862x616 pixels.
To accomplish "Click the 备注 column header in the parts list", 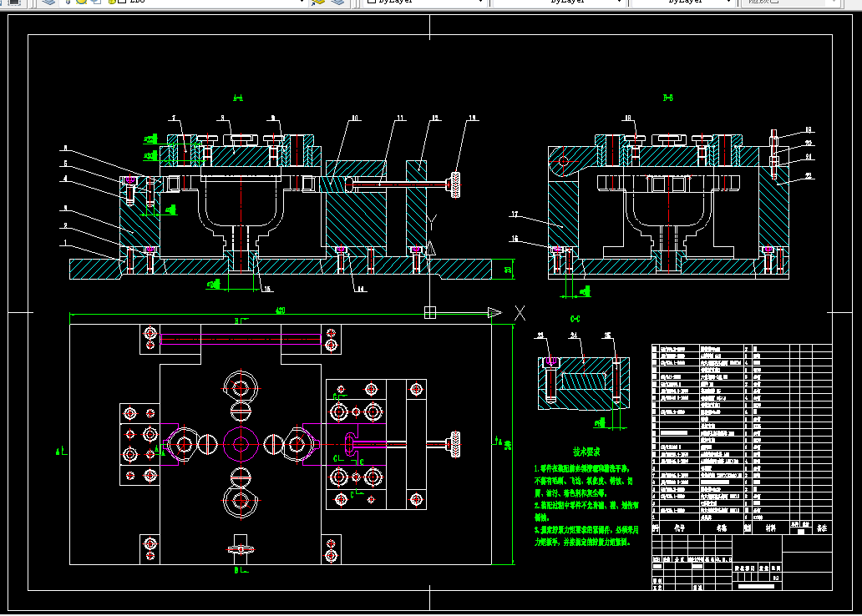I will click(821, 528).
